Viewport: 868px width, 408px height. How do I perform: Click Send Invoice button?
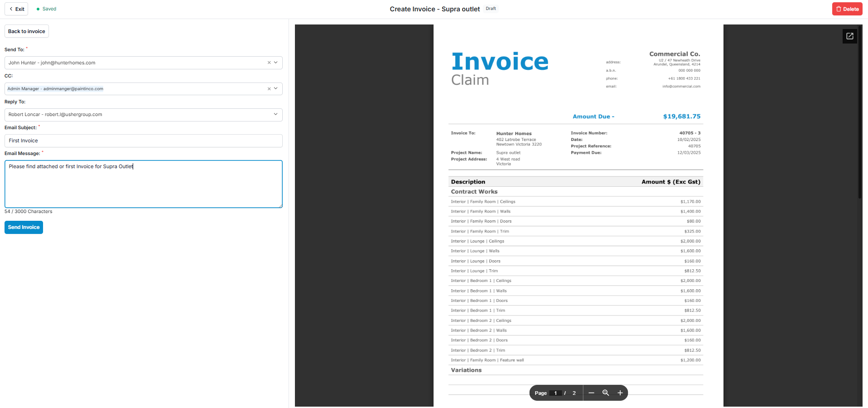pyautogui.click(x=24, y=228)
